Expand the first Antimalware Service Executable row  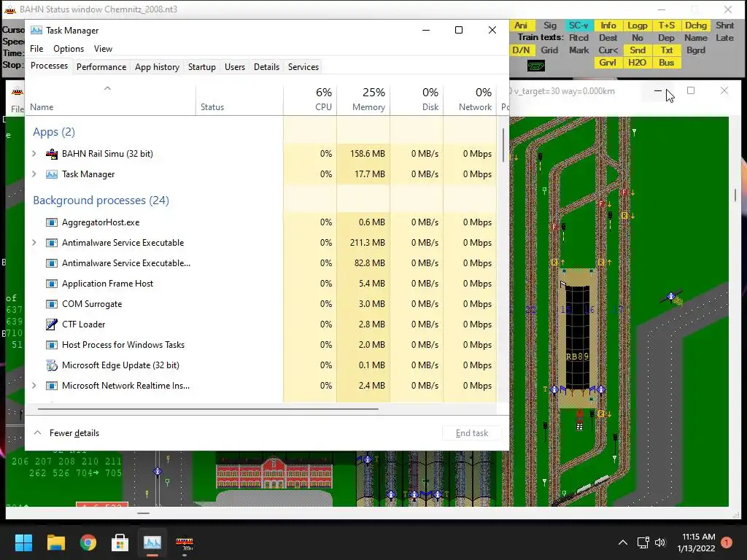pos(34,243)
